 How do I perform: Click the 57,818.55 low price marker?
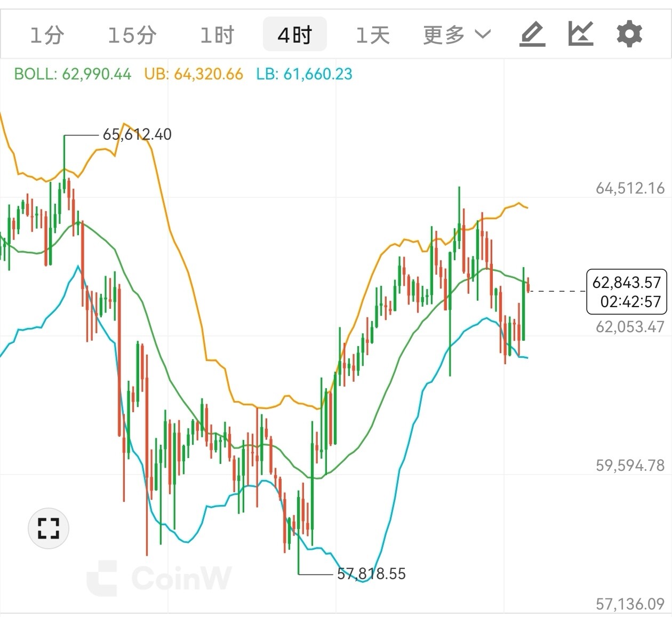(371, 574)
